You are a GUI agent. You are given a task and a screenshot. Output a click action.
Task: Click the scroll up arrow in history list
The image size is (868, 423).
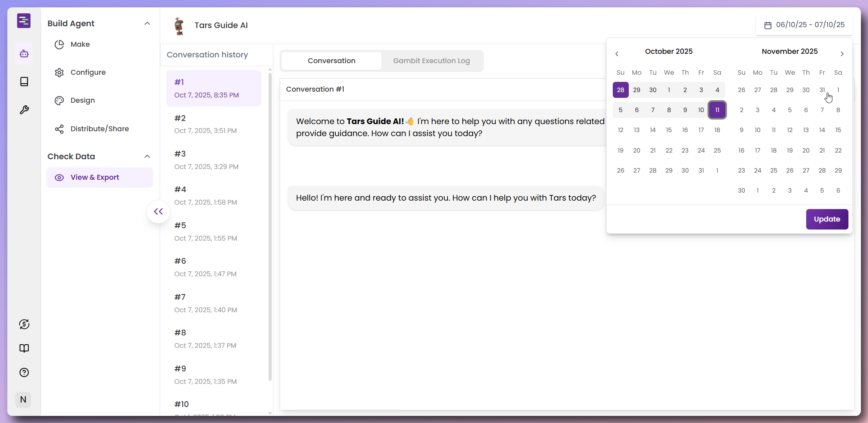(x=270, y=70)
